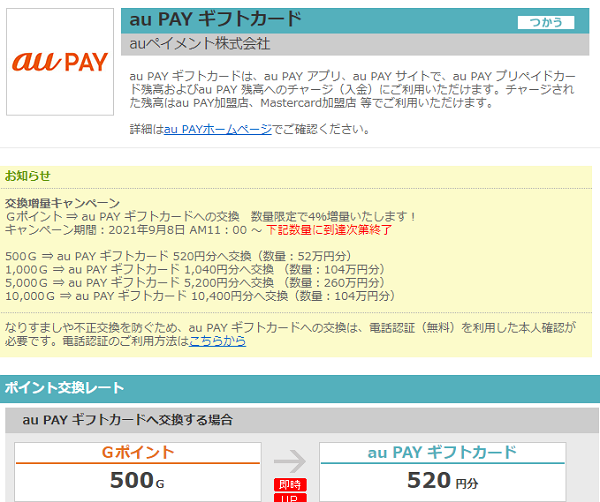Click the 1,000G ⇒ 1,040円分 campaign line

tap(195, 269)
